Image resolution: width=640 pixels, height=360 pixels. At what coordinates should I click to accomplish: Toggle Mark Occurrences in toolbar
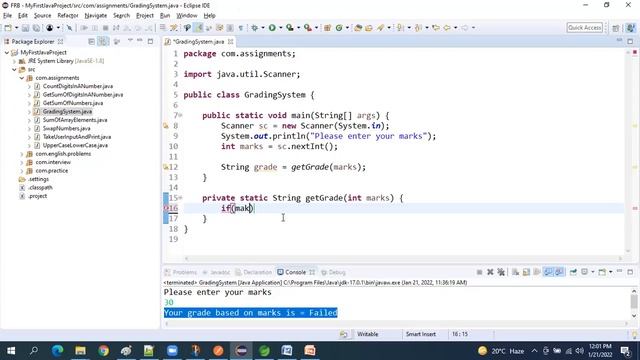coord(198,28)
